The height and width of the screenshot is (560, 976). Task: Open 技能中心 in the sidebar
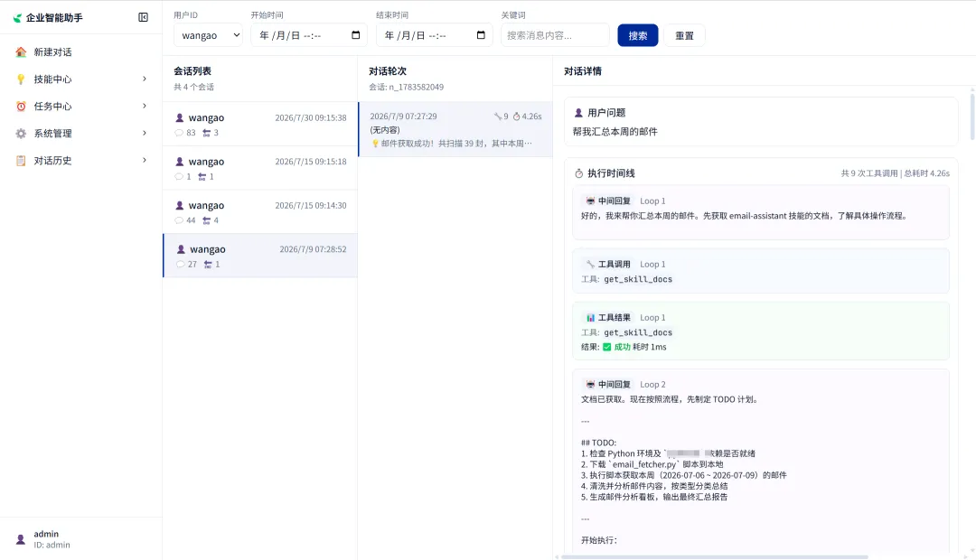coord(81,79)
